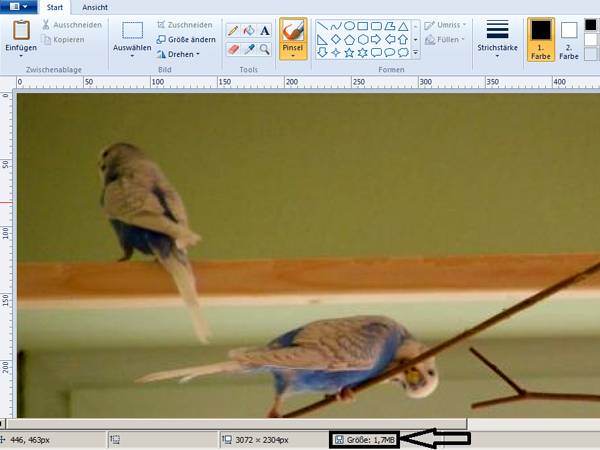Pick the curve shape
600x450 pixels.
pyautogui.click(x=336, y=26)
